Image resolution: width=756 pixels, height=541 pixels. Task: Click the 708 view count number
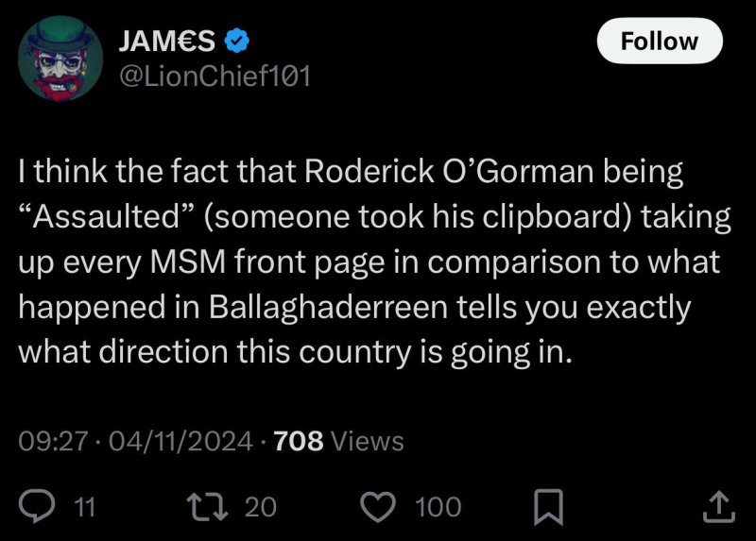(x=298, y=440)
